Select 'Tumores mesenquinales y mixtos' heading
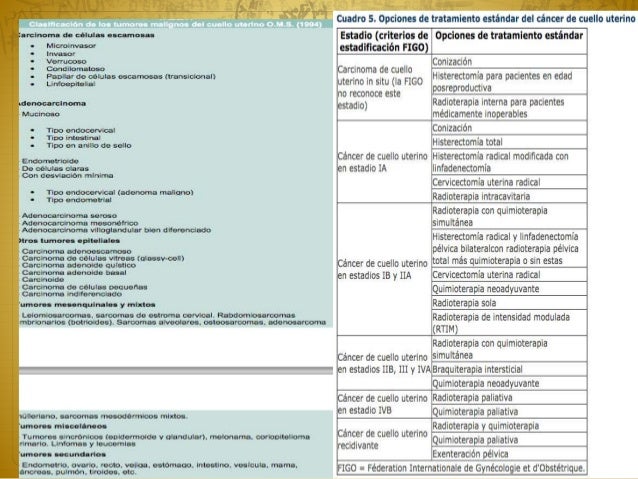 click(x=87, y=304)
